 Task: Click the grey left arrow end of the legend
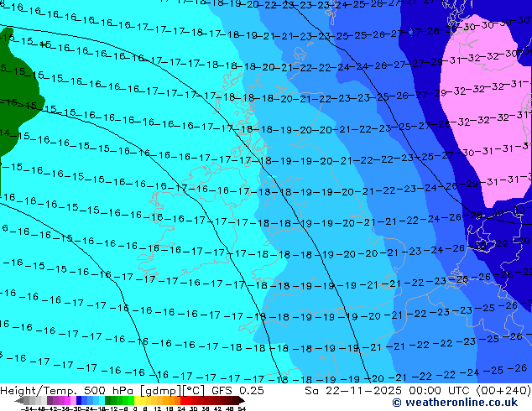coord(19,400)
